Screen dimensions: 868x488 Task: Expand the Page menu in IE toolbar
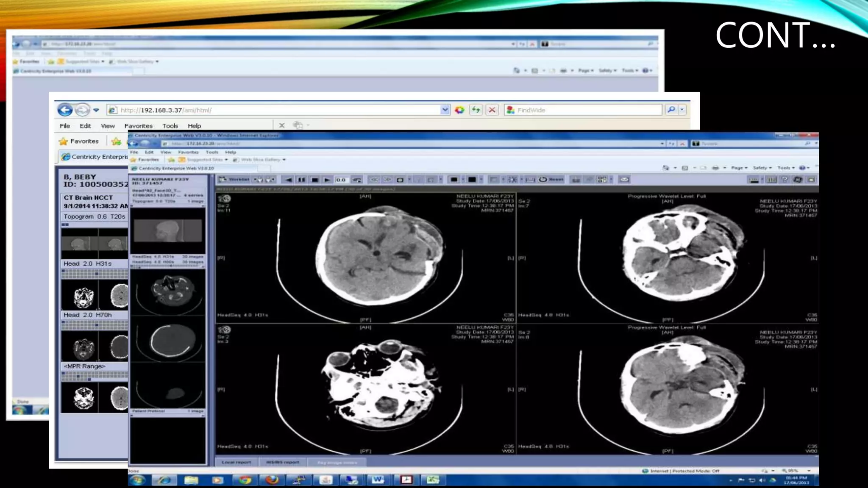[739, 168]
